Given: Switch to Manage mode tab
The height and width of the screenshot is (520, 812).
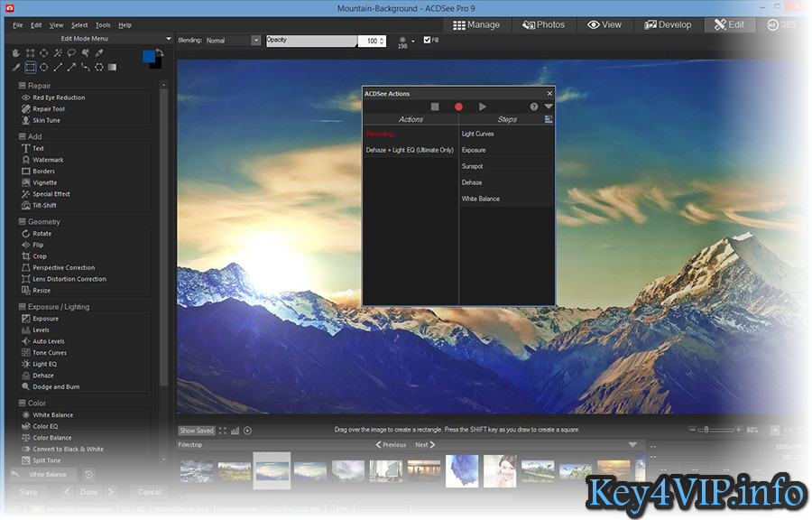Looking at the screenshot, I should [x=475, y=25].
